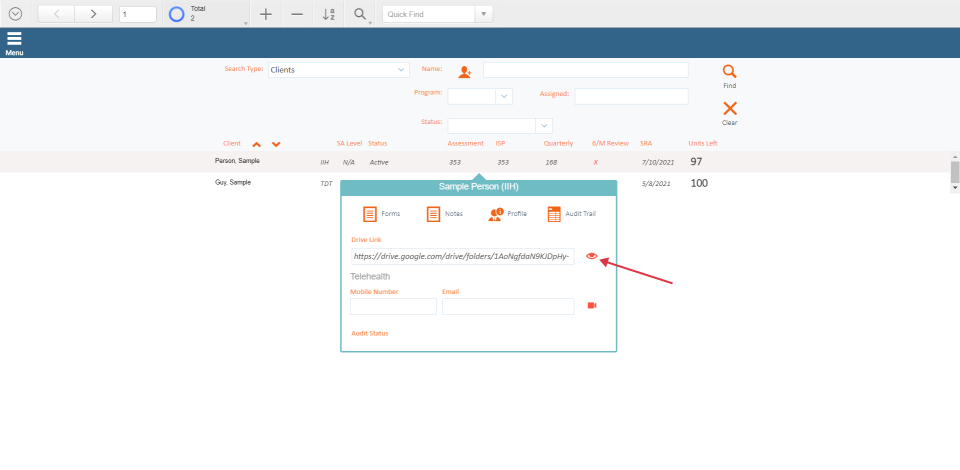Click the Person, Sample client name
This screenshot has width=960, height=470.
pos(237,161)
